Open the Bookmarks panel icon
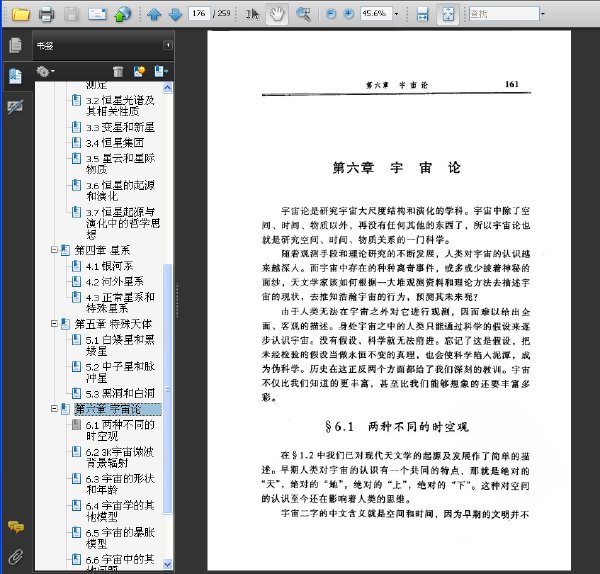Screen dimensions: 600x574 [16, 76]
